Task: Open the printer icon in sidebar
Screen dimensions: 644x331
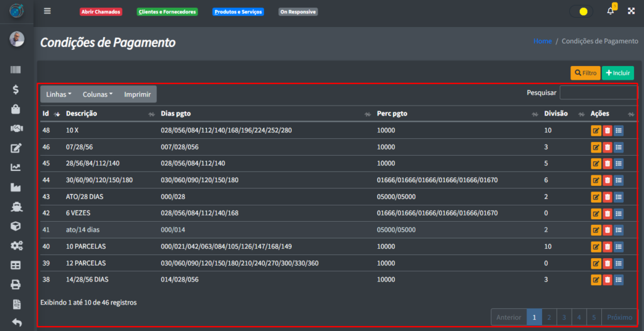Action: [16, 285]
